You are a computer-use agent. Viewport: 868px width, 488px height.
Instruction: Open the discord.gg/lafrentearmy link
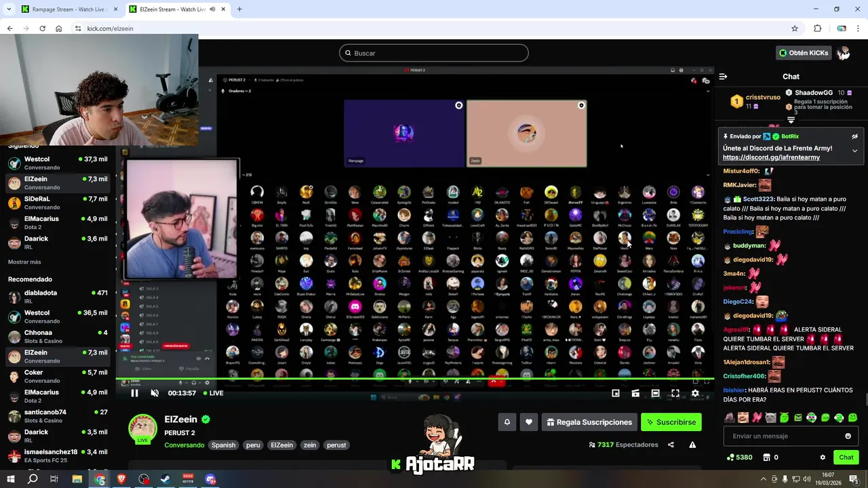tap(771, 157)
